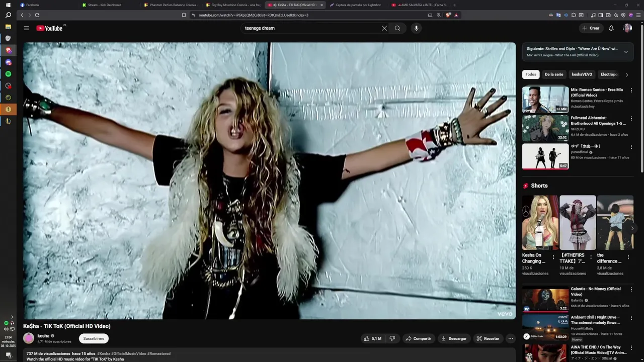
Task: Show next Shorts with arrow
Action: tap(632, 228)
